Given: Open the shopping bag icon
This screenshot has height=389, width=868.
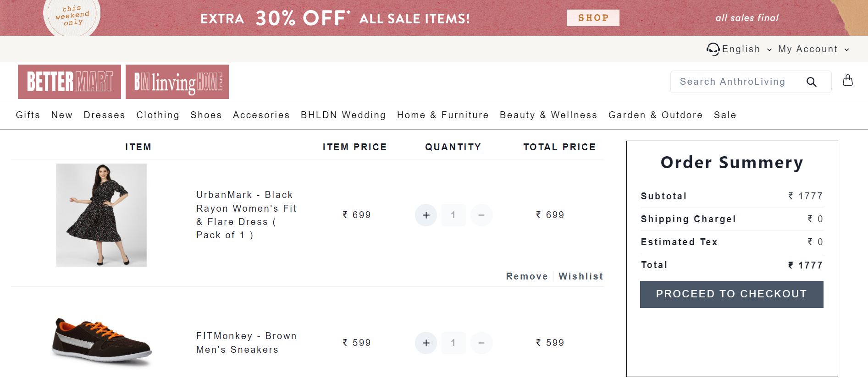Looking at the screenshot, I should pyautogui.click(x=848, y=81).
